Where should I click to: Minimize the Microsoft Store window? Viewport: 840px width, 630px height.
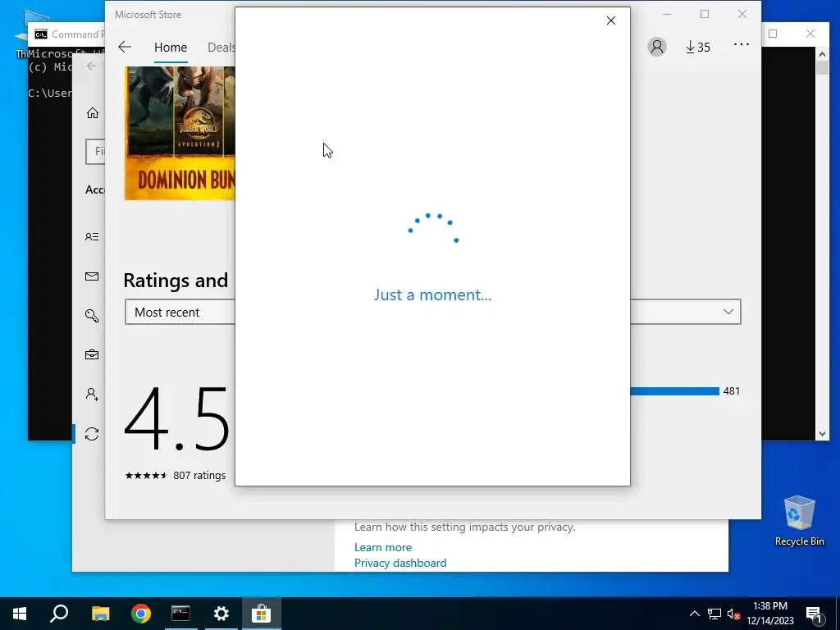click(x=667, y=15)
